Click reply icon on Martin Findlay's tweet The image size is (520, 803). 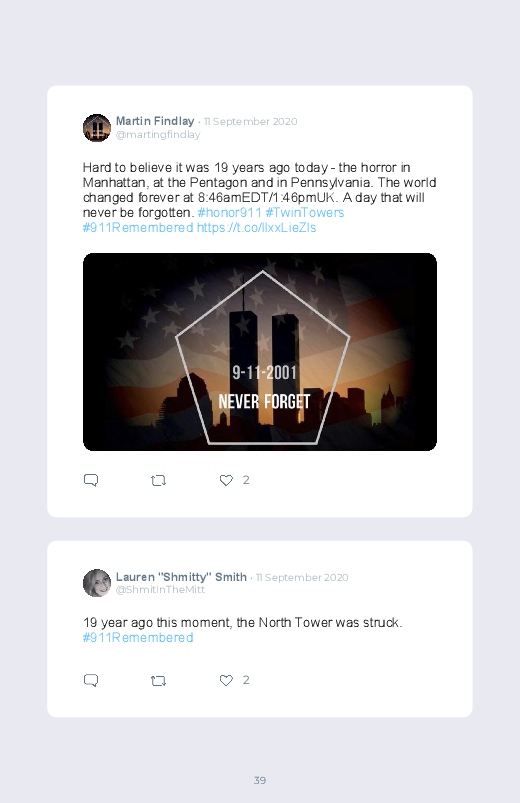(x=91, y=480)
